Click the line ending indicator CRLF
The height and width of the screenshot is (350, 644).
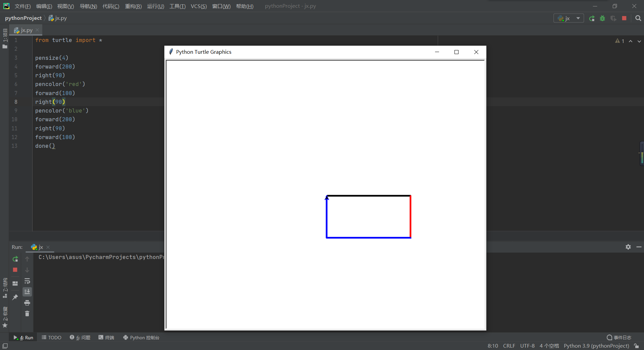pos(509,346)
